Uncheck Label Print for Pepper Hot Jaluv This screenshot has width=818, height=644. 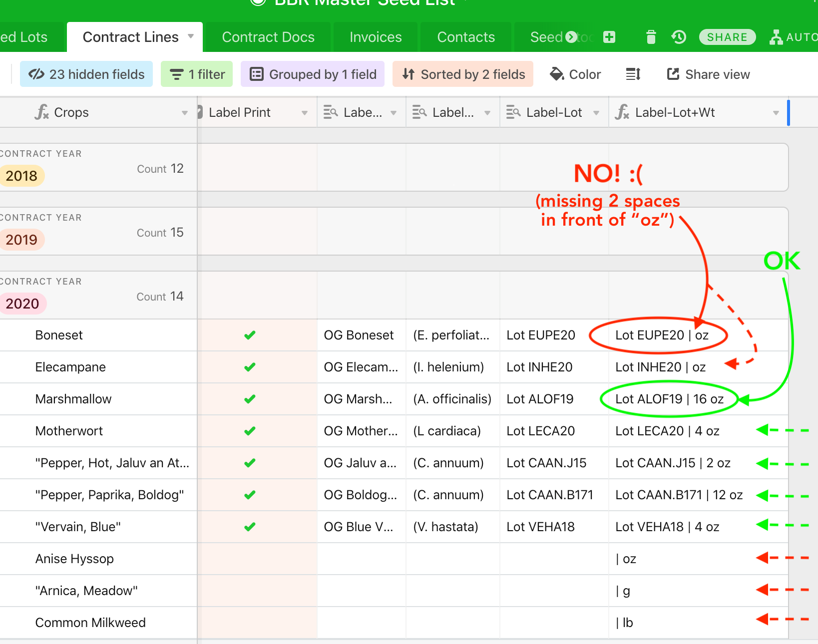[250, 463]
